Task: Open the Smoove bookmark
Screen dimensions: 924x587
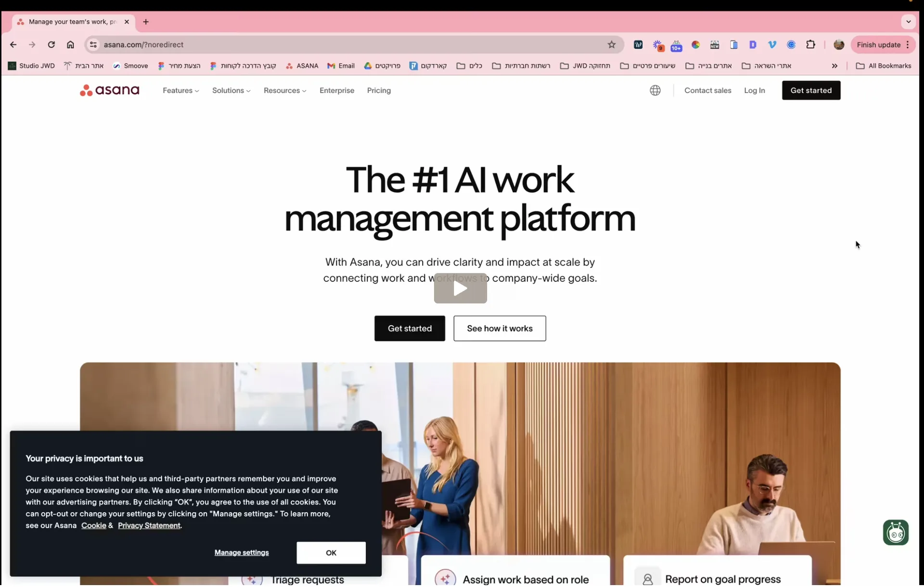Action: coord(130,66)
